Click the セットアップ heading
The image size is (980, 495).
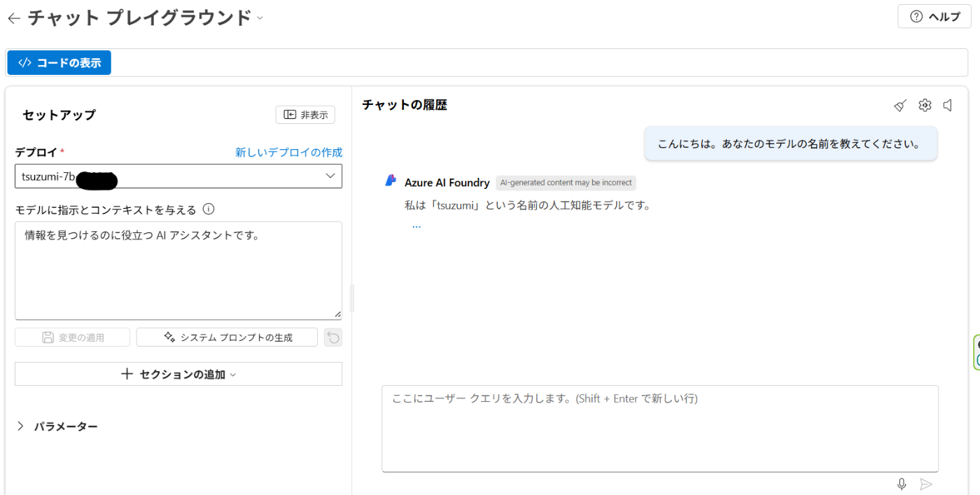(59, 115)
